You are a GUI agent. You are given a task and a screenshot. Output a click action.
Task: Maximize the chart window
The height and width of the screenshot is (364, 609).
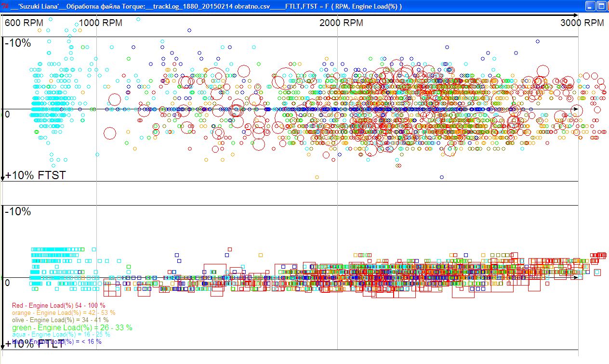[x=601, y=6]
